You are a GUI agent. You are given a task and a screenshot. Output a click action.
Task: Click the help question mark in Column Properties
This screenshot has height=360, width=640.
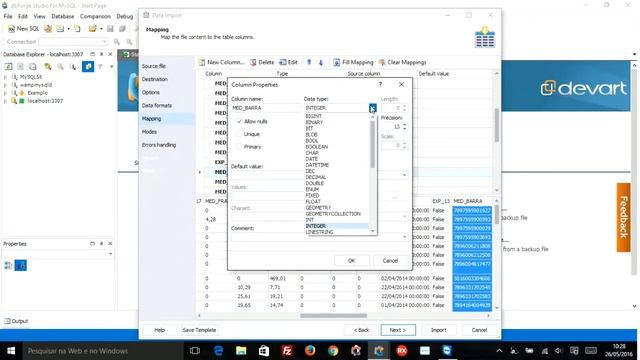pyautogui.click(x=380, y=84)
